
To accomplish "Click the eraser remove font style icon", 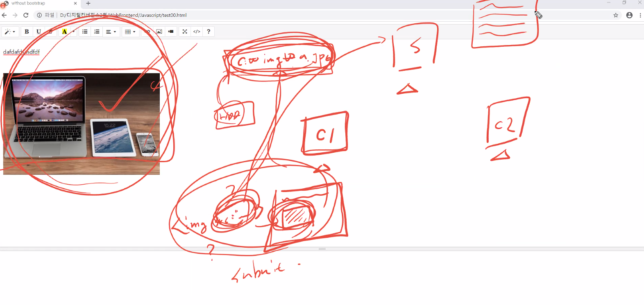I will point(50,32).
